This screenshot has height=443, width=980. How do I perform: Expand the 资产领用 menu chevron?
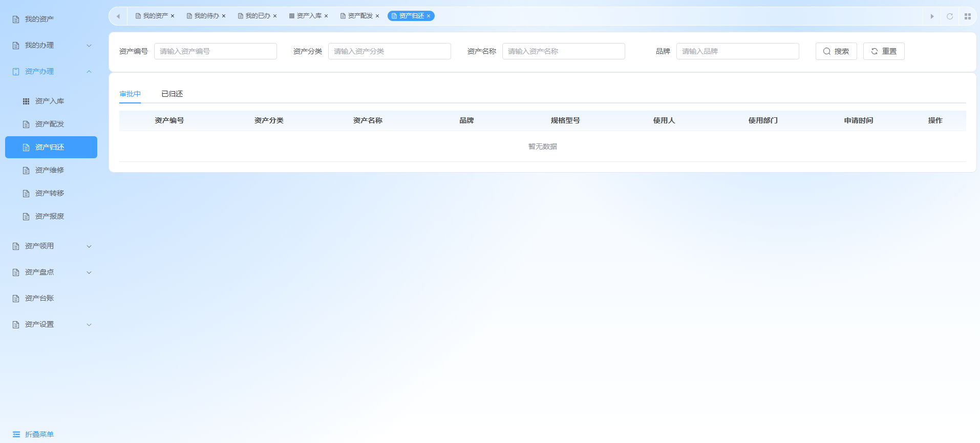coord(89,246)
